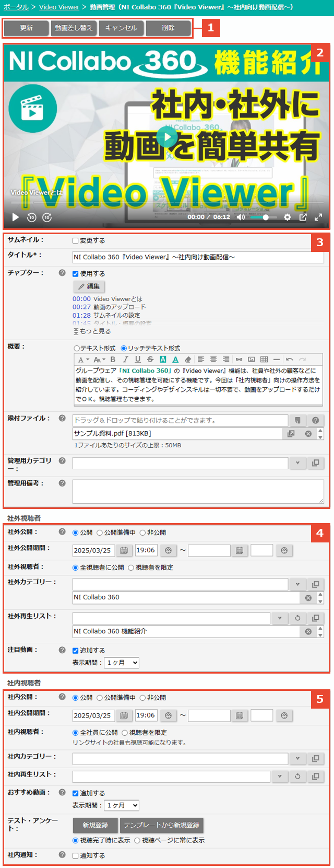334x868 pixels.
Task: Limit external viewers with 視聴者を限定
Action: point(131,568)
